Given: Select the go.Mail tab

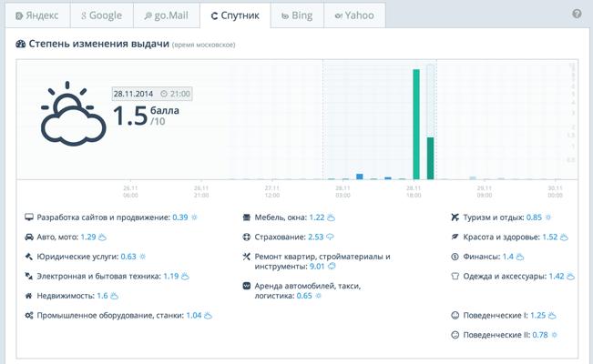Looking at the screenshot, I should 166,15.
